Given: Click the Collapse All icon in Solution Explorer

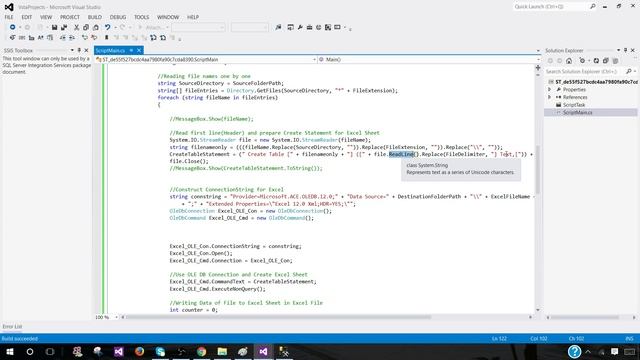Looking at the screenshot, I should pos(606,61).
